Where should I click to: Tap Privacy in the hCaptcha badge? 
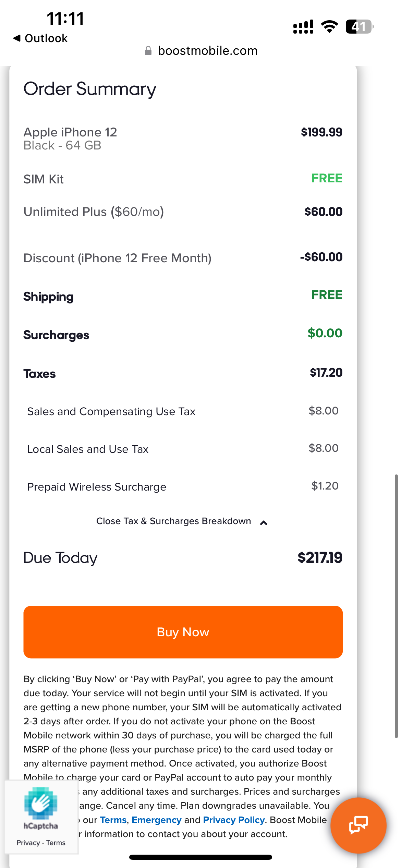click(x=28, y=843)
